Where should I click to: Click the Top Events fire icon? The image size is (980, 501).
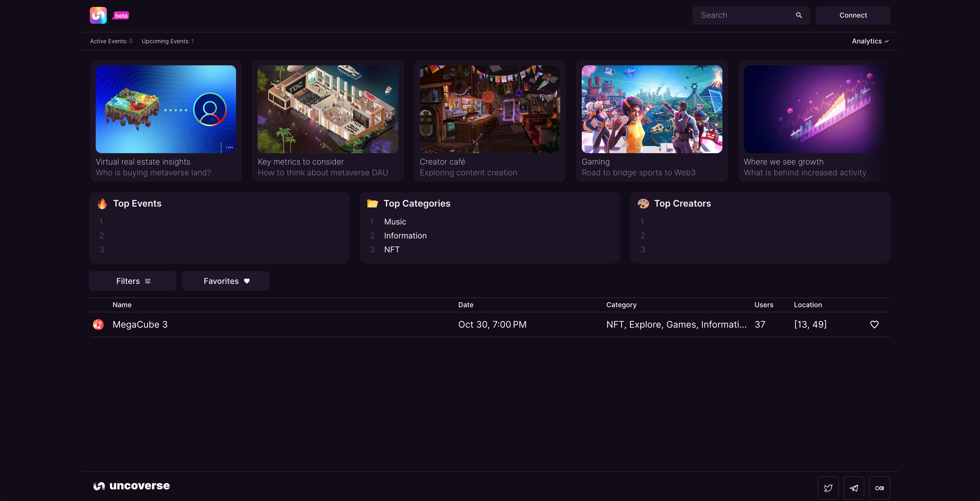(102, 204)
